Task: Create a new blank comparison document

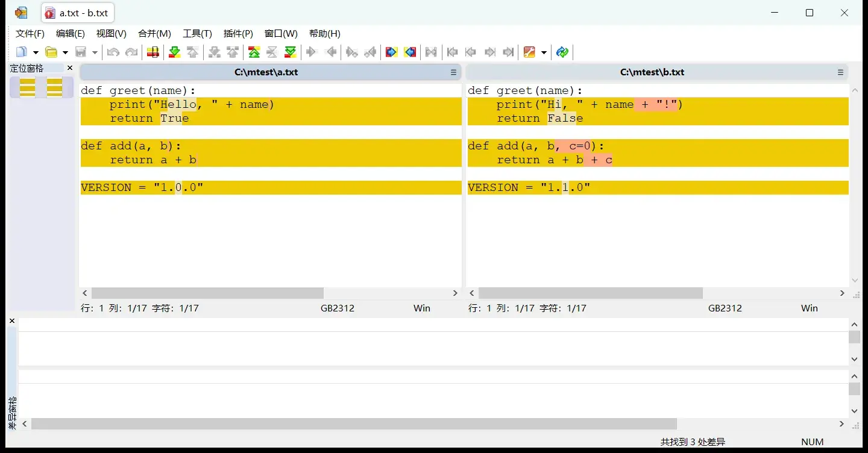Action: [22, 52]
